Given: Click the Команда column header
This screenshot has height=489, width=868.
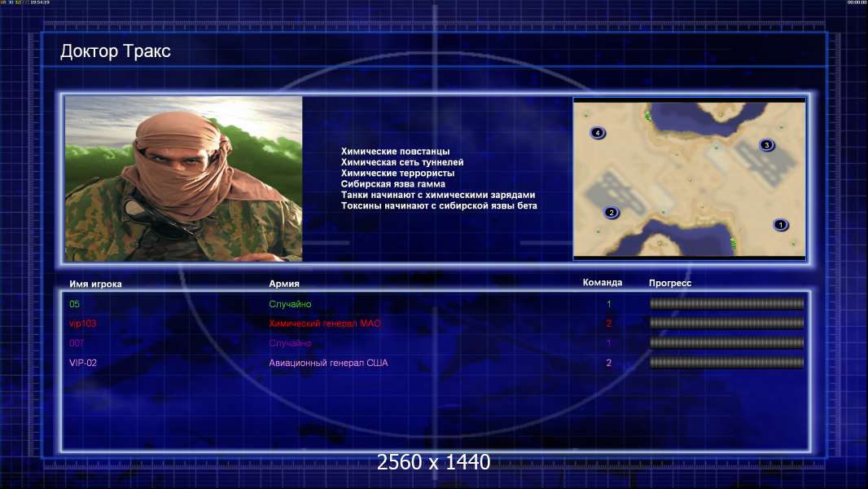Looking at the screenshot, I should [x=603, y=283].
